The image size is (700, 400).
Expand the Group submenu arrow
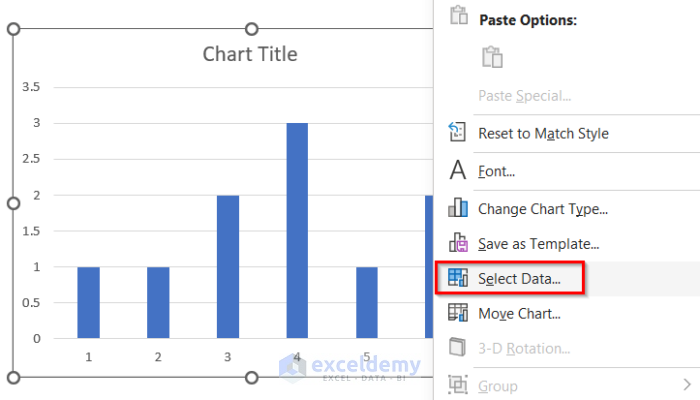(x=686, y=384)
